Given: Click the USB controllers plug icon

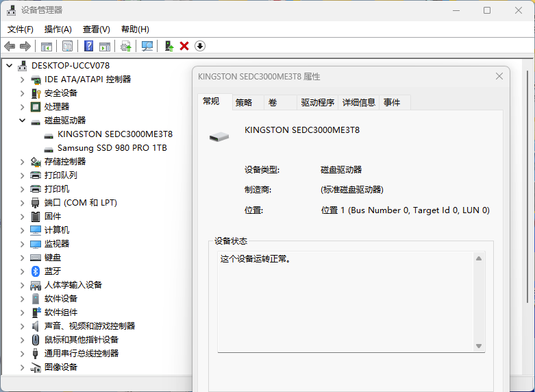Looking at the screenshot, I should (36, 354).
